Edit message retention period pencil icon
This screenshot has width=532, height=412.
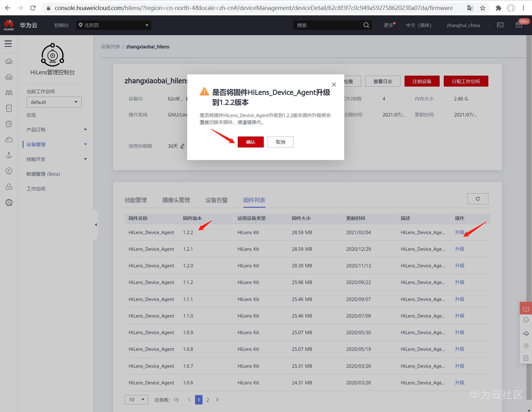(182, 146)
